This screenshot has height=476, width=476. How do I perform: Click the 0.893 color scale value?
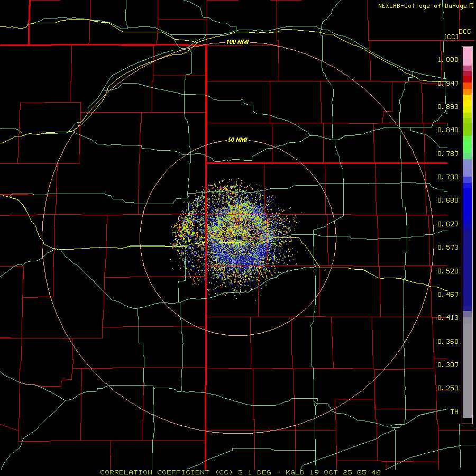point(448,106)
